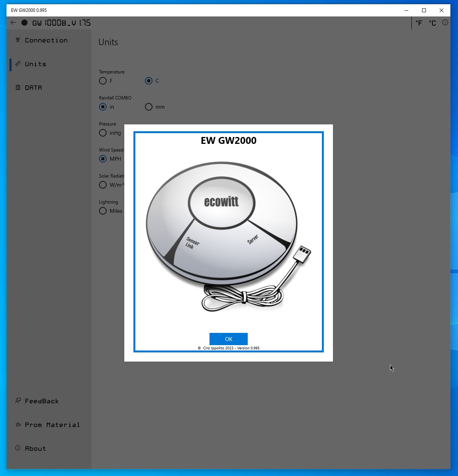This screenshot has height=476, width=458.
Task: Select Miles for lightning distance unit
Action: coord(103,211)
